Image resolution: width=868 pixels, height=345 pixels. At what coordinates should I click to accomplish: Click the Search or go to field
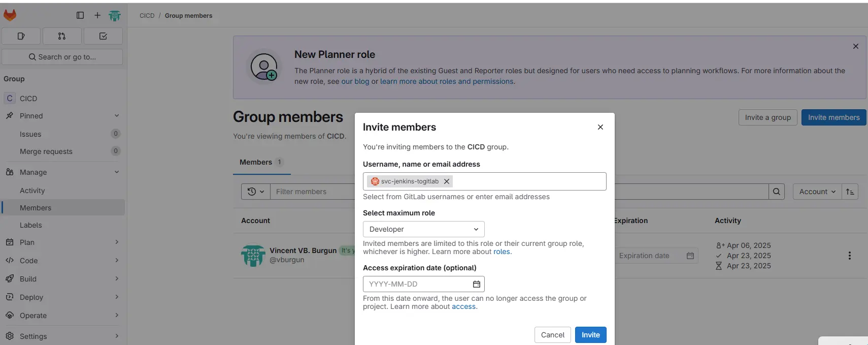(x=62, y=57)
